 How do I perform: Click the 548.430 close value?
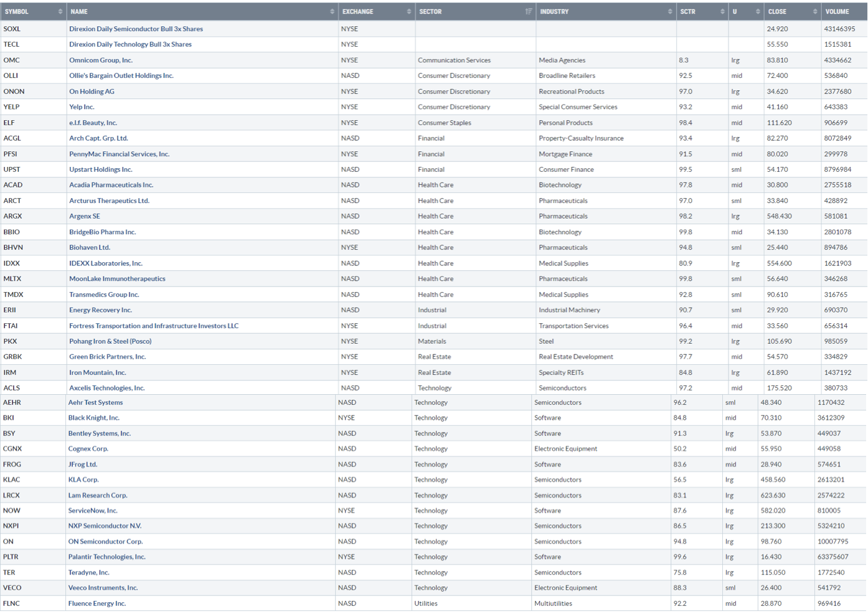(x=780, y=216)
